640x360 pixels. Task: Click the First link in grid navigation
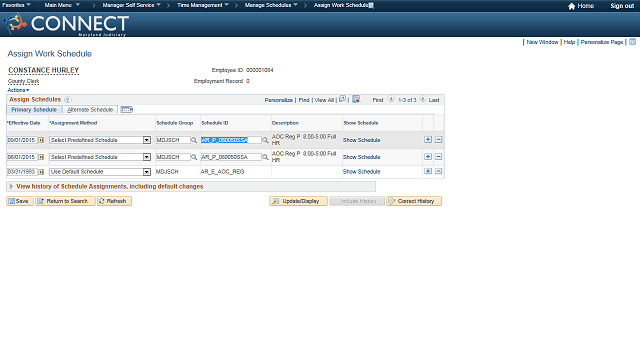click(378, 100)
